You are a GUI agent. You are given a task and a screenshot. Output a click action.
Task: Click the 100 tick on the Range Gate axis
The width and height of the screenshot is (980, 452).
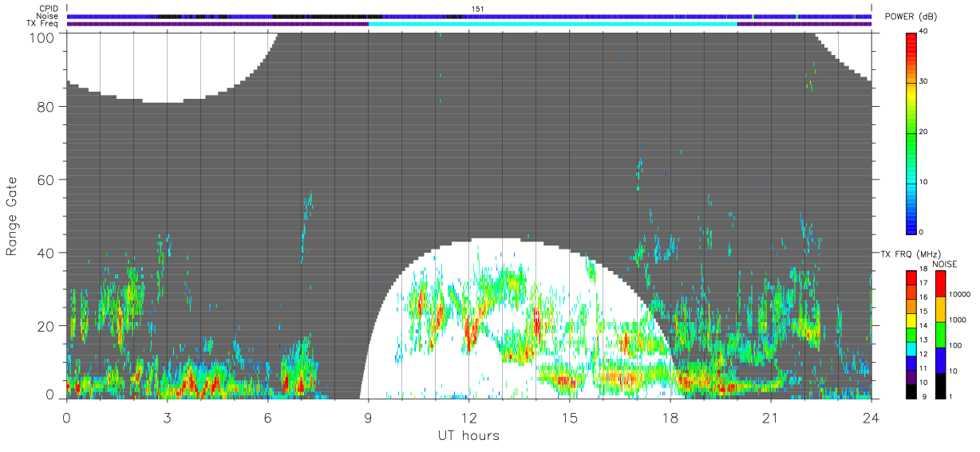pos(42,37)
